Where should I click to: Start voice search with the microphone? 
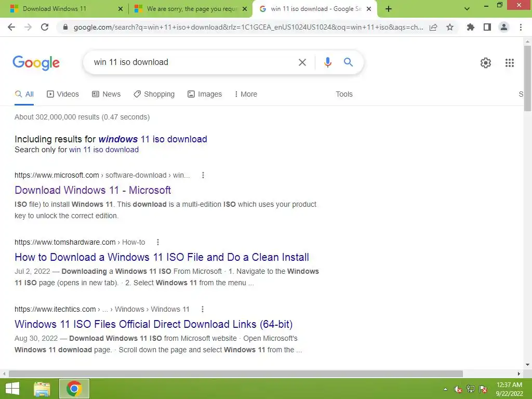coord(327,62)
